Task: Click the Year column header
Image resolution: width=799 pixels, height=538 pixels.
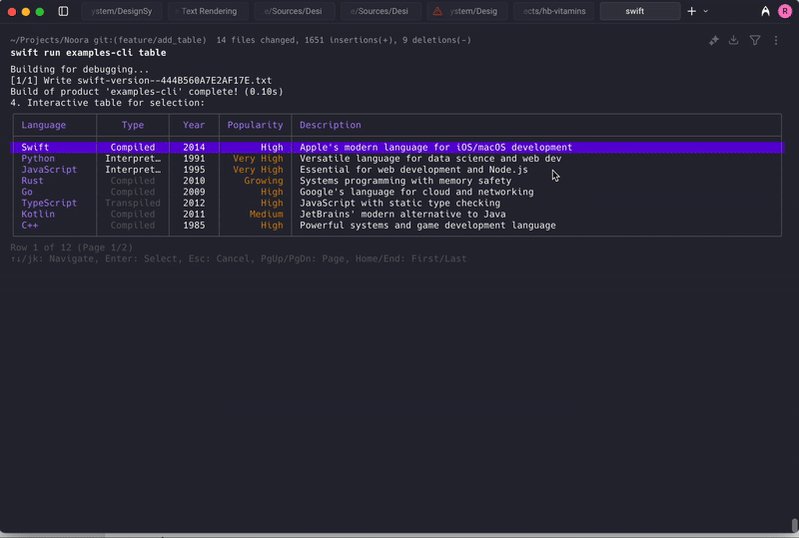Action: [x=194, y=125]
